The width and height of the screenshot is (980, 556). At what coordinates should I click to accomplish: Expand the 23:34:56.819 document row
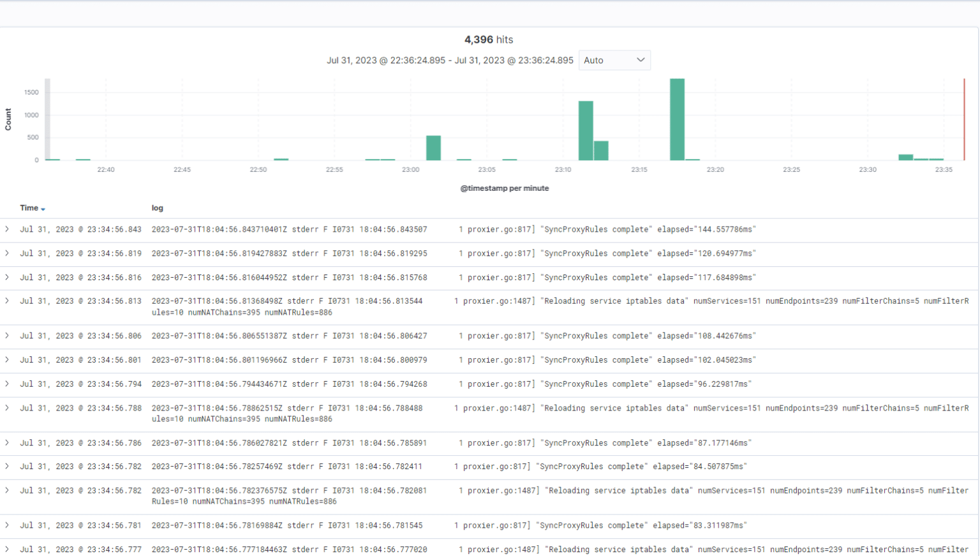[8, 253]
